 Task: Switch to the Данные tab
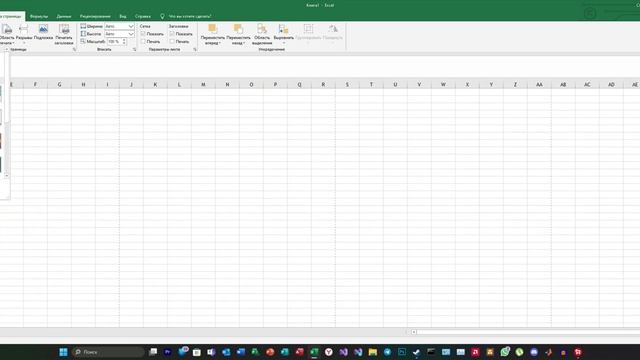pyautogui.click(x=64, y=16)
